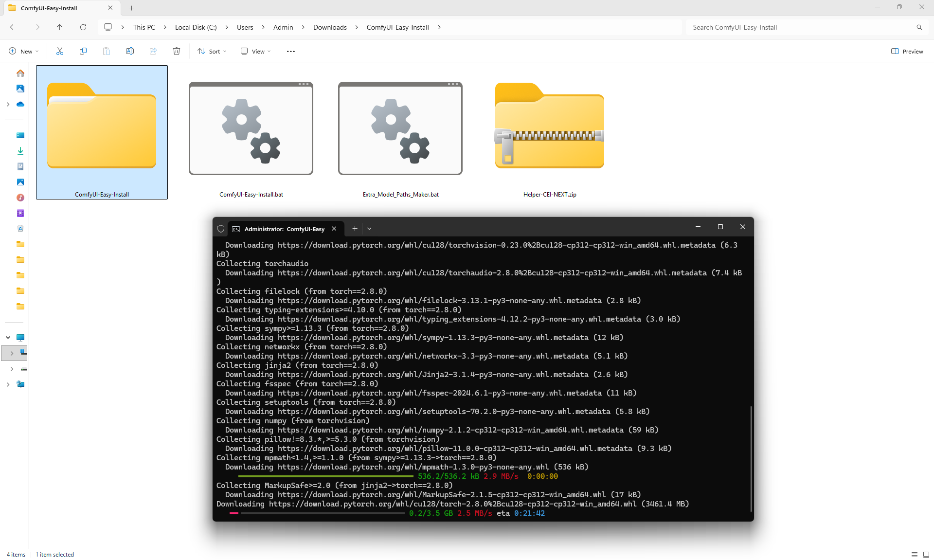Image resolution: width=934 pixels, height=560 pixels.
Task: Click the Rename icon in toolbar
Action: click(130, 51)
